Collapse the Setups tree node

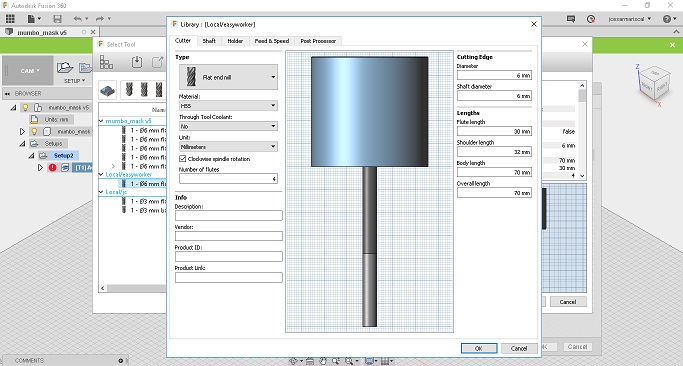tap(22, 143)
